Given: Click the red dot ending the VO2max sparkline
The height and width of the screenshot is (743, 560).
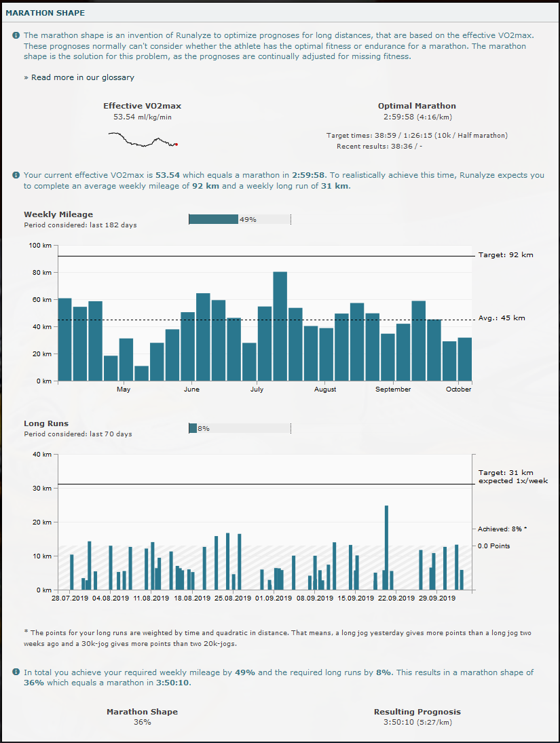Looking at the screenshot, I should (x=176, y=144).
